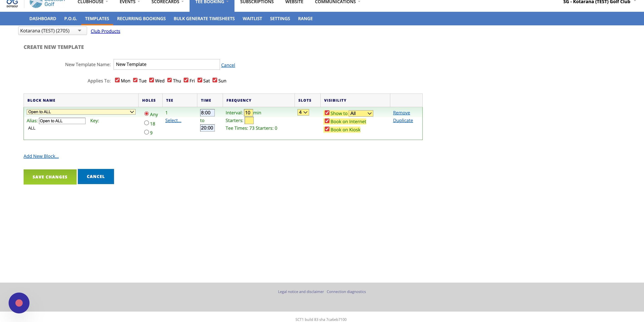644x322 pixels.
Task: Click the New Template Name field
Action: coord(166,64)
